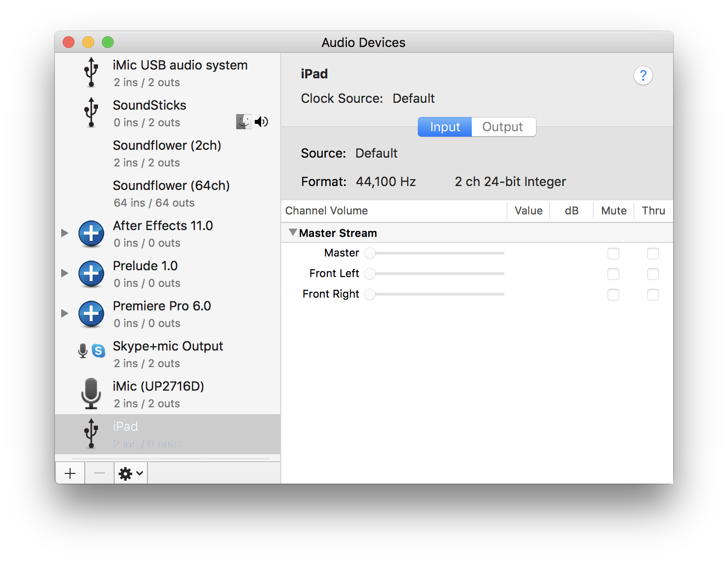Viewport: 728px width, 562px height.
Task: Open the gear actions dropdown menu
Action: point(131,473)
